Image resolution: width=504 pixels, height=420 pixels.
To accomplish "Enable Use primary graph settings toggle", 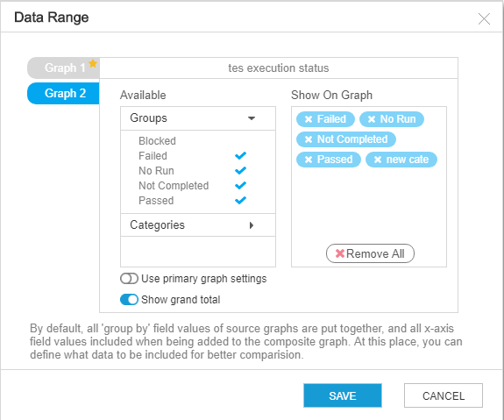I will coord(129,279).
